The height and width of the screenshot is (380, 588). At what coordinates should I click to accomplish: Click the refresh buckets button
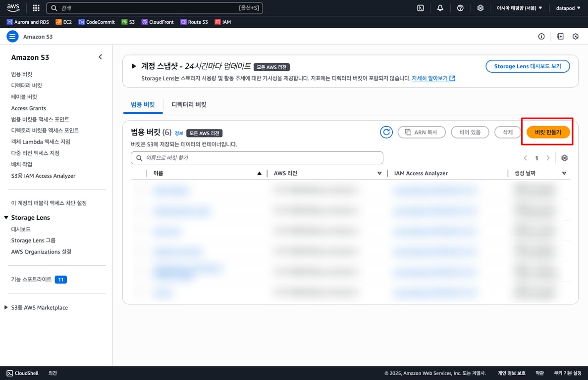coord(386,132)
